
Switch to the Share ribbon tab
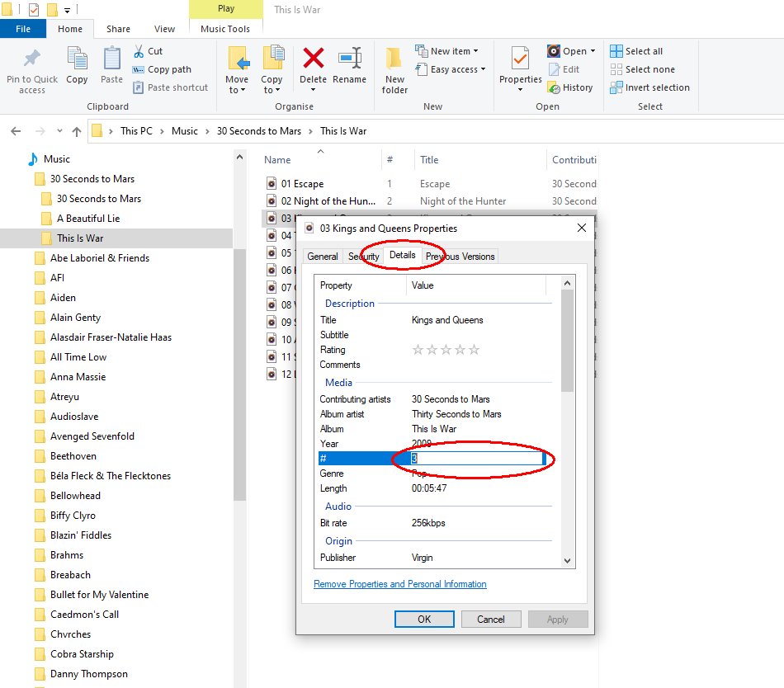coord(118,29)
